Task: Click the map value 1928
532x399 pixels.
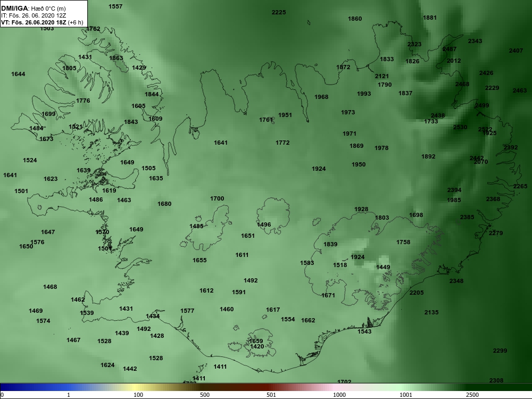Action: pyautogui.click(x=361, y=209)
